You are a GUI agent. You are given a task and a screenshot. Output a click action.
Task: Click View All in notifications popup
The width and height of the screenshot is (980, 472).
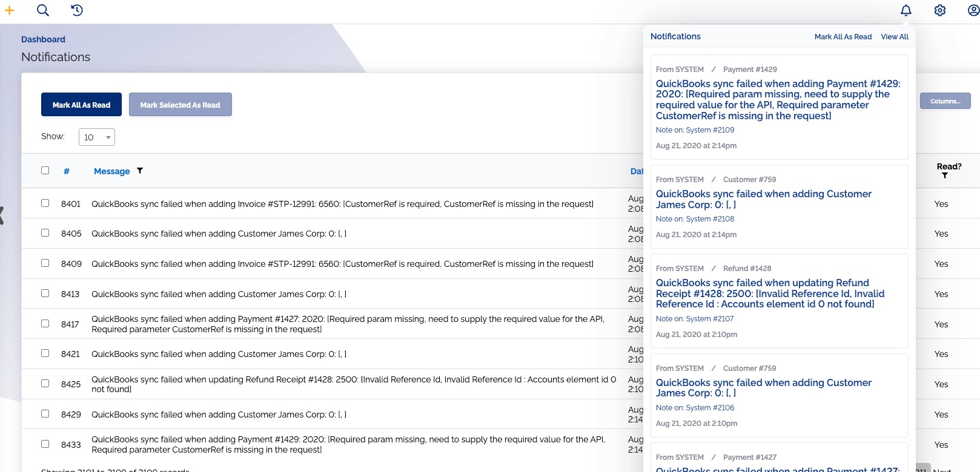(895, 37)
